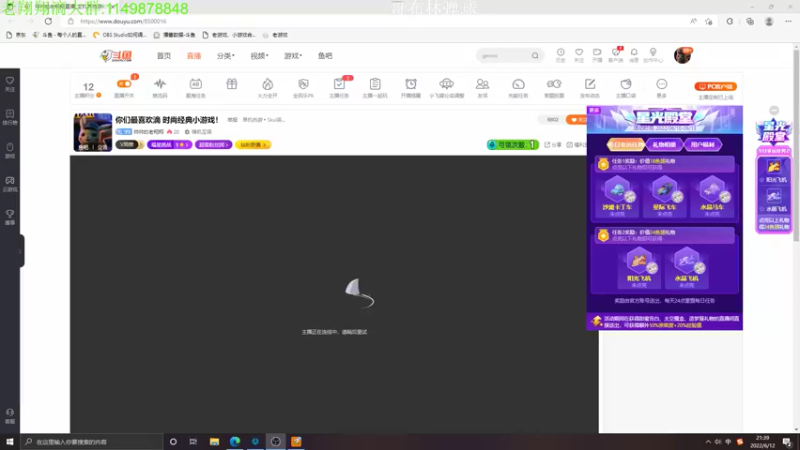Expand the collapsed left sidebar arrow

tap(20, 251)
